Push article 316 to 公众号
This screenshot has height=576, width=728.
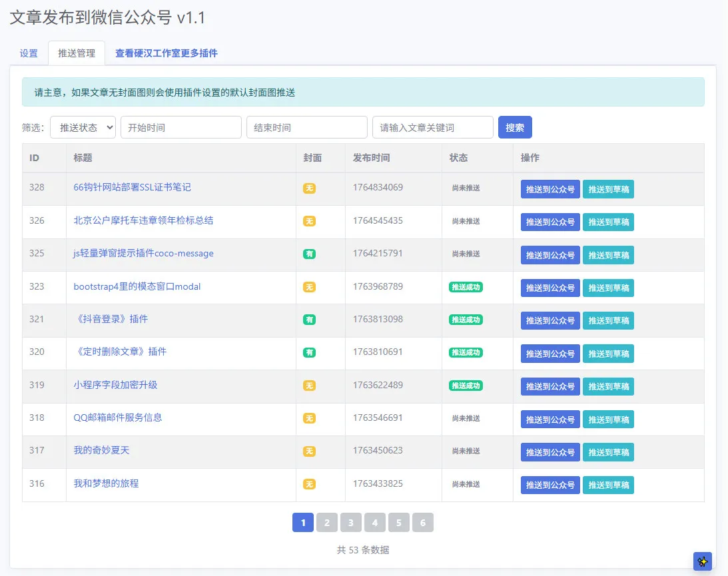[x=550, y=485]
